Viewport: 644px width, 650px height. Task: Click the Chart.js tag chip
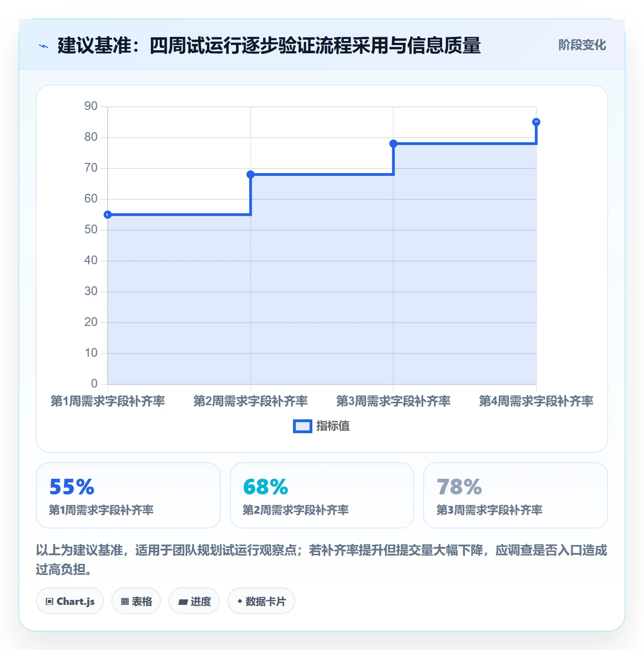click(70, 601)
